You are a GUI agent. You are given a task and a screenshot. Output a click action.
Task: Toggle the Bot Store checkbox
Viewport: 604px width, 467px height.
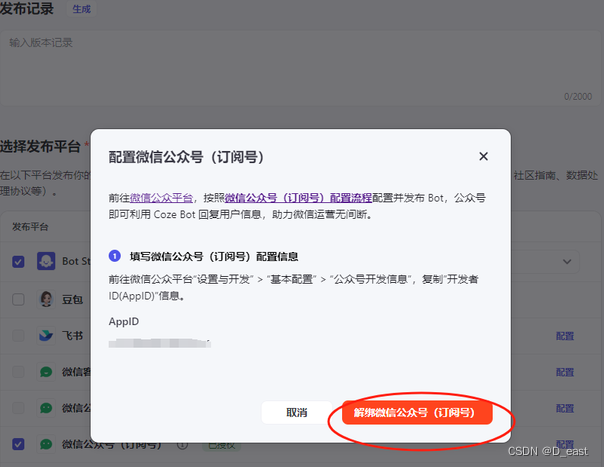coord(18,262)
